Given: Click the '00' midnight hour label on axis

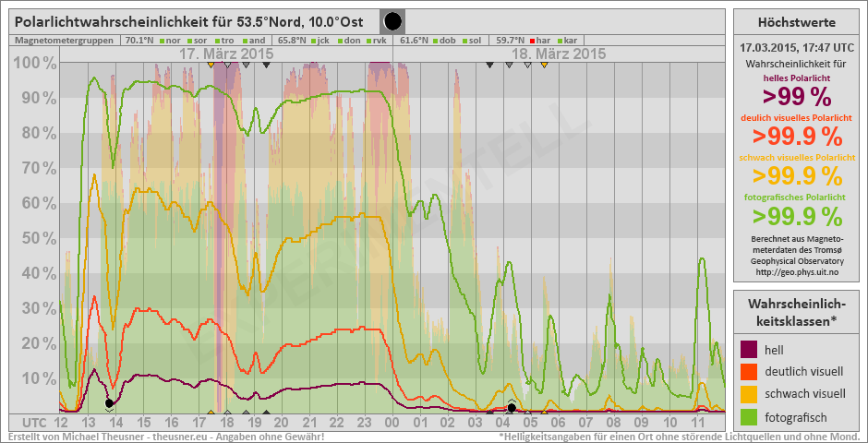Looking at the screenshot, I should [x=392, y=422].
